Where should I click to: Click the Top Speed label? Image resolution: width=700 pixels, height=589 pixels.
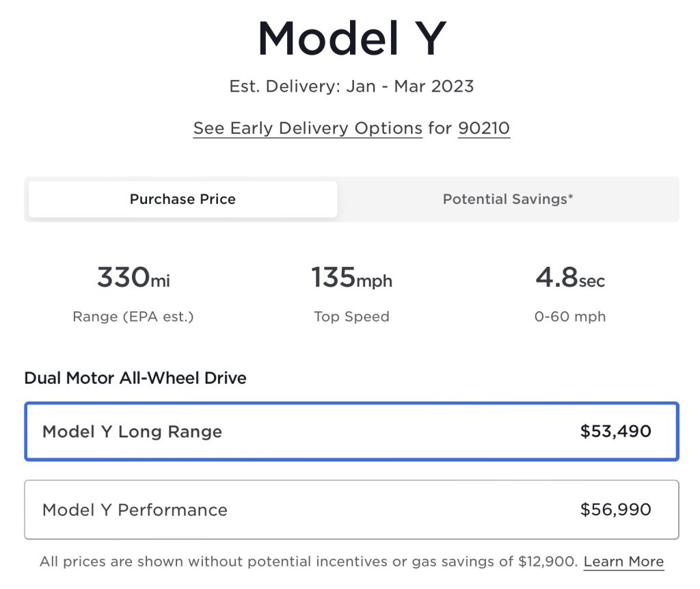click(351, 317)
